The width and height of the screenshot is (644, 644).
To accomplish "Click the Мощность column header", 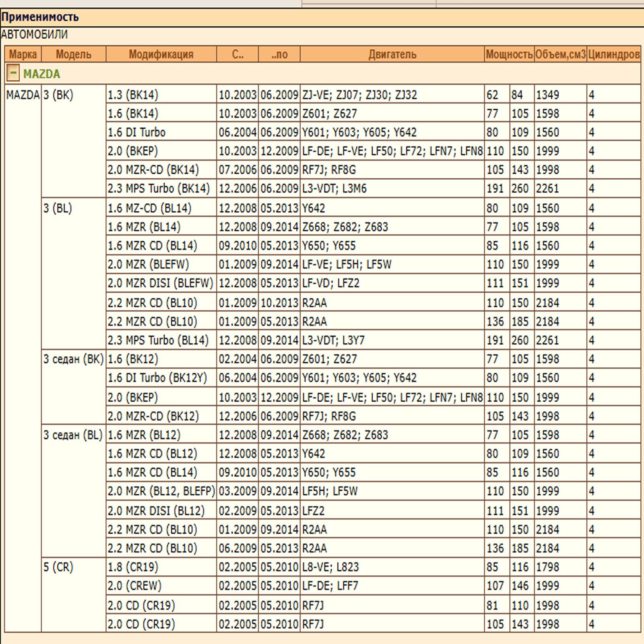I will pyautogui.click(x=509, y=54).
